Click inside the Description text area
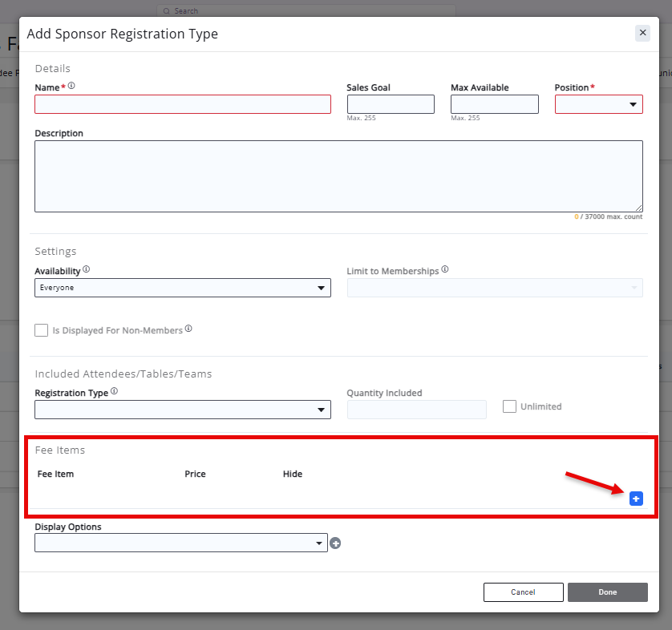The image size is (672, 630). [338, 176]
